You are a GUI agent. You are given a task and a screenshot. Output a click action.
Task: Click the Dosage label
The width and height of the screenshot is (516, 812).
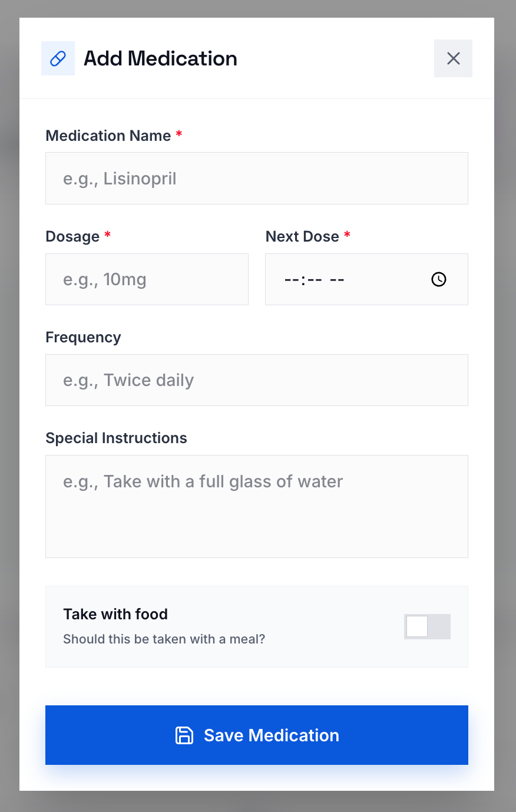pyautogui.click(x=72, y=236)
